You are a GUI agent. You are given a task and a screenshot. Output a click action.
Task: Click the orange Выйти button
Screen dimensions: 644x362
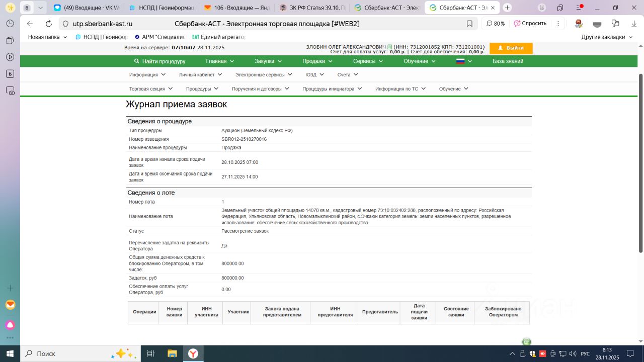[x=511, y=48]
